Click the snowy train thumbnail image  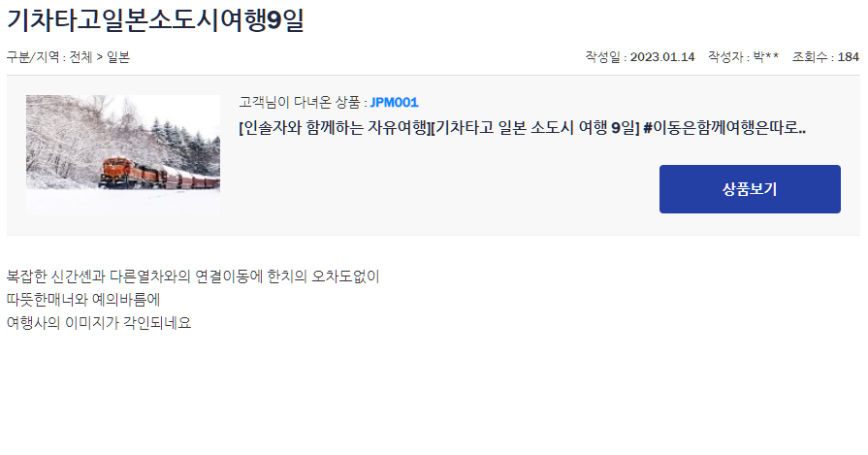click(123, 154)
